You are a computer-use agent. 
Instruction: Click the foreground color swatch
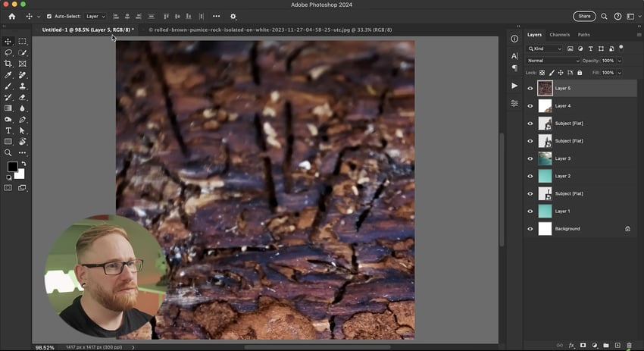pos(12,167)
